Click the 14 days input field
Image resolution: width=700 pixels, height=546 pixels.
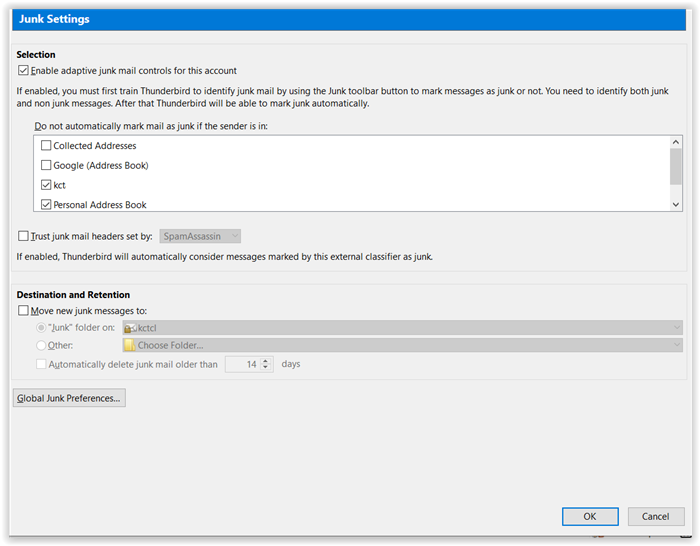click(x=243, y=364)
